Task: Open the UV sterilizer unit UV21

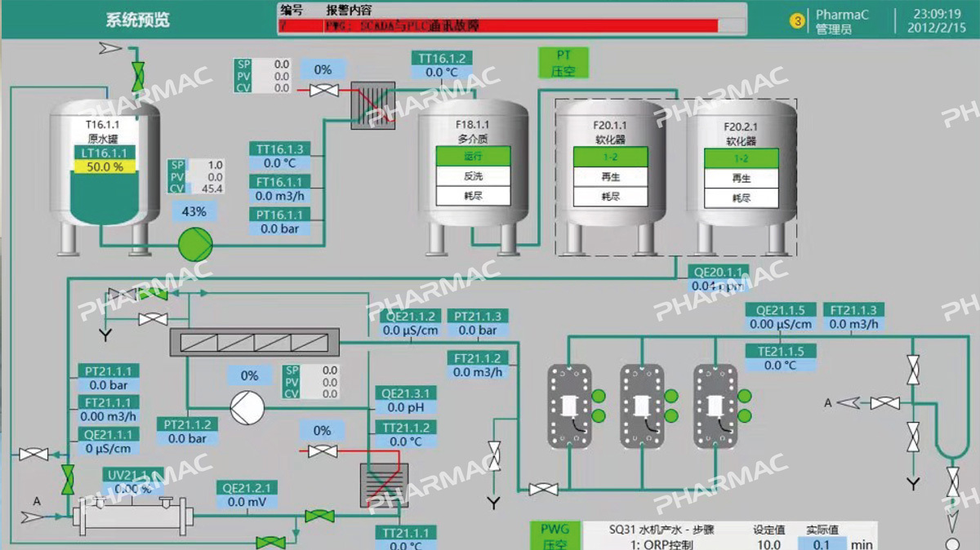Action: pos(133,515)
